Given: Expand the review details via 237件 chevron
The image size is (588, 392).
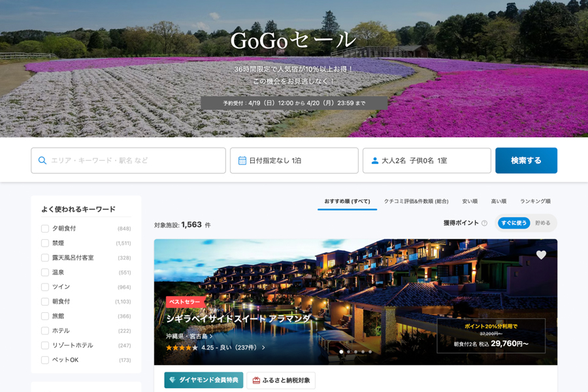Looking at the screenshot, I should (263, 349).
